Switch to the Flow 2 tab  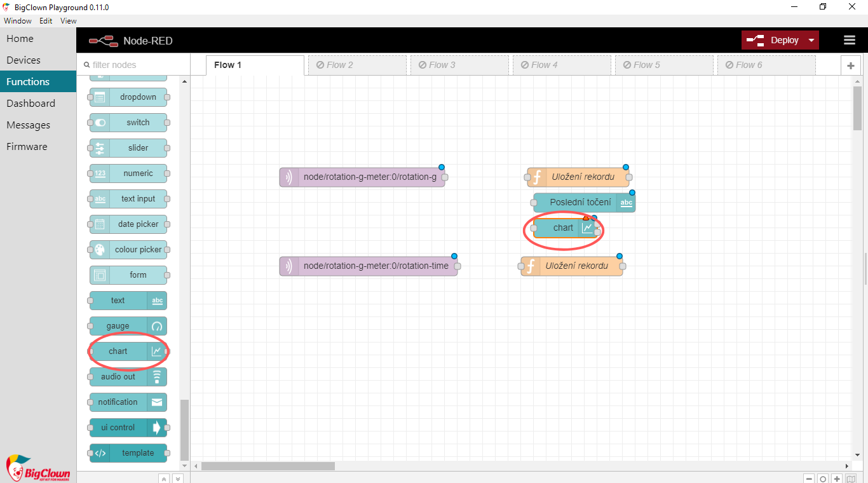pyautogui.click(x=357, y=65)
